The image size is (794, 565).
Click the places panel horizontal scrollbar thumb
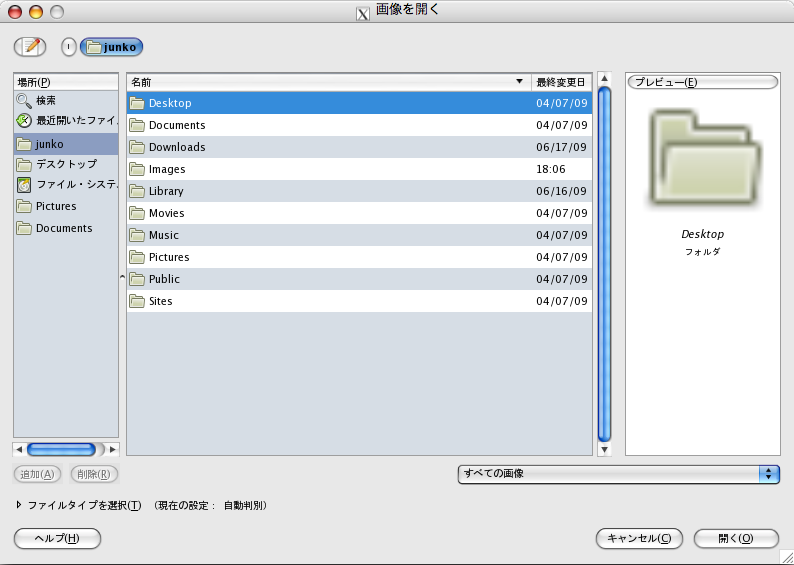click(61, 450)
